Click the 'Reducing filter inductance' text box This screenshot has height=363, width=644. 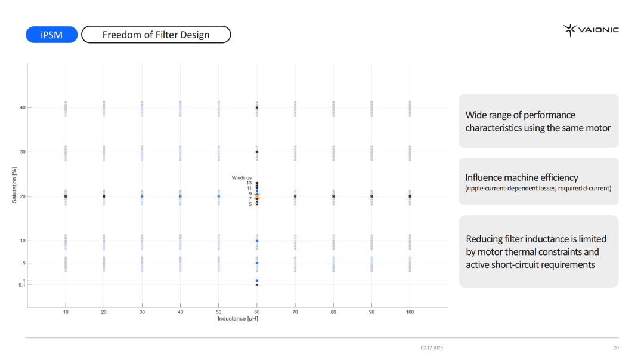tap(538, 251)
